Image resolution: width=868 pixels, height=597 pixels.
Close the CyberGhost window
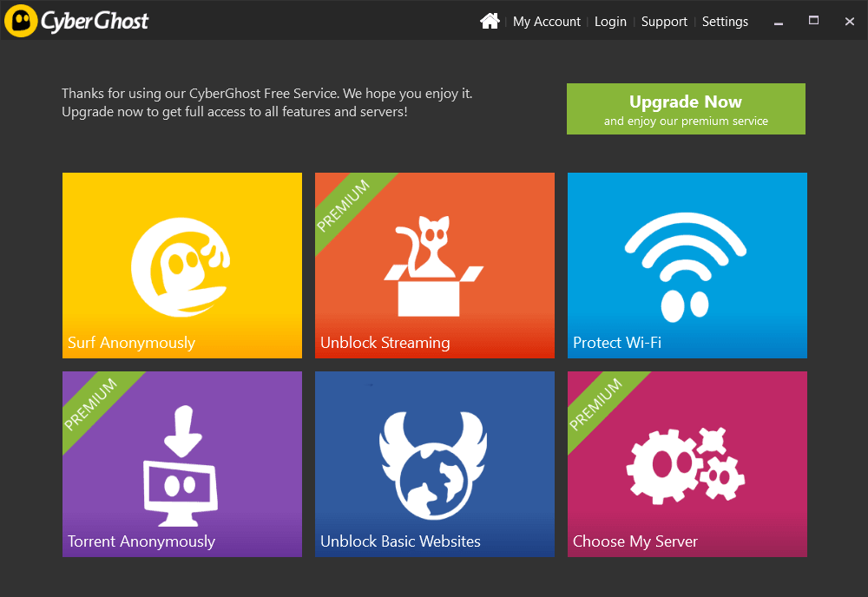(849, 22)
